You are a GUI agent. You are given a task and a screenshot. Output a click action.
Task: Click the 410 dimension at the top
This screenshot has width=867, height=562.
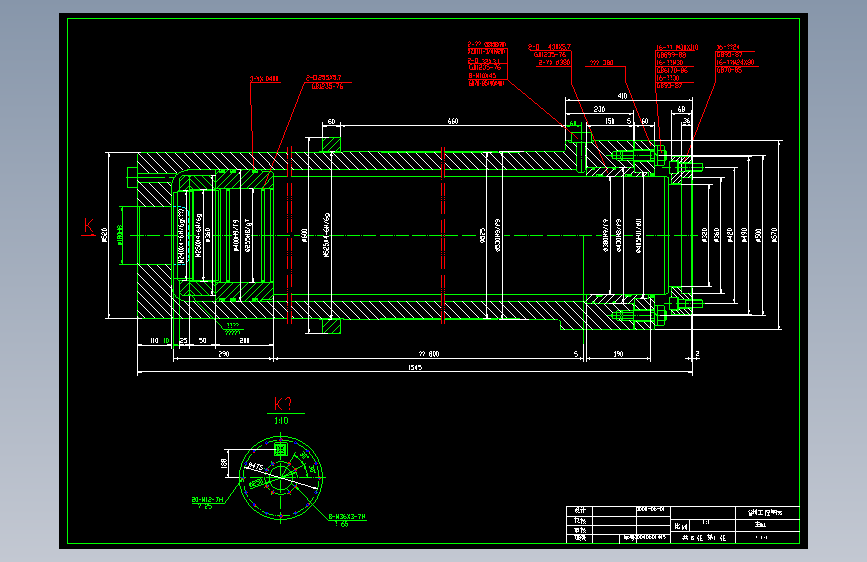[x=623, y=96]
